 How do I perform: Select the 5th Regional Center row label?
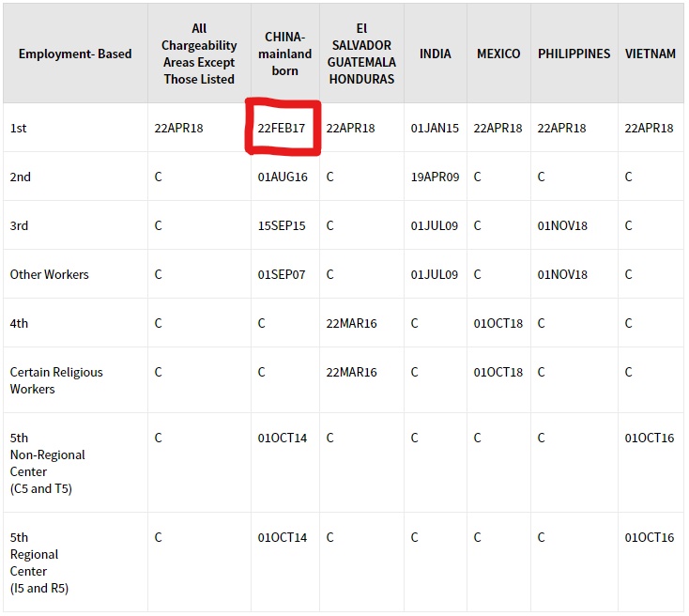click(38, 562)
